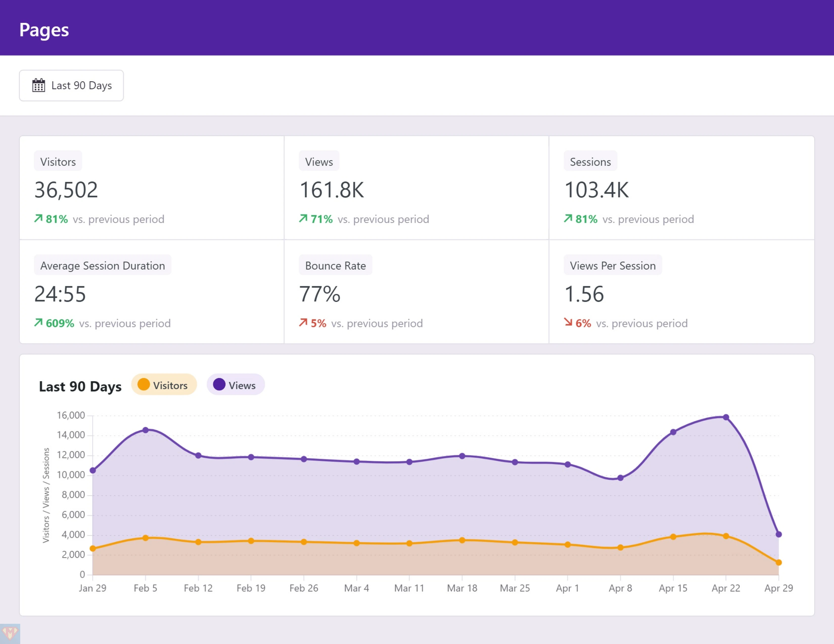Click the green up arrow beside Visitors 81%
834x644 pixels.
(x=38, y=218)
